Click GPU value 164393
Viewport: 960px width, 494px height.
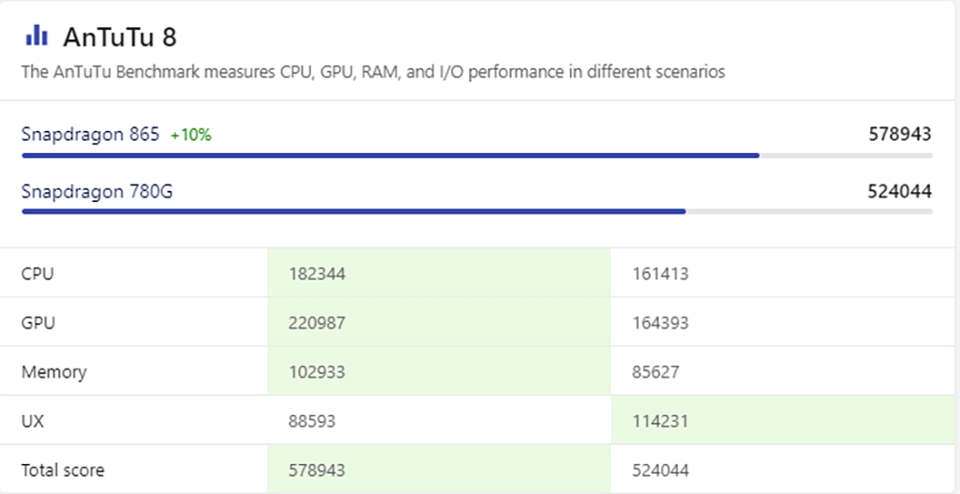click(660, 323)
